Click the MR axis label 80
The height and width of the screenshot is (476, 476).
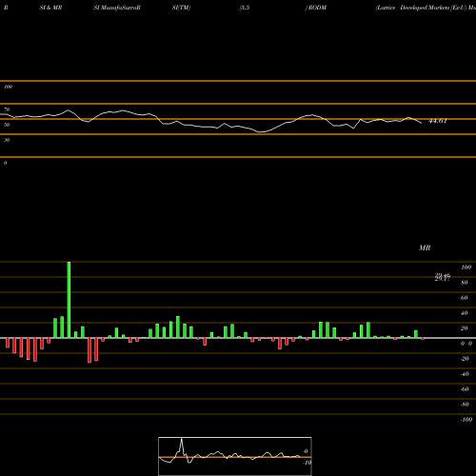coord(465,283)
